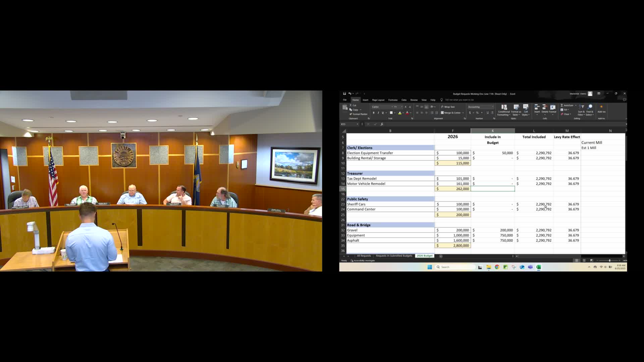This screenshot has height=362, width=644.
Task: Open Conditional Formatting options
Action: coord(504,111)
